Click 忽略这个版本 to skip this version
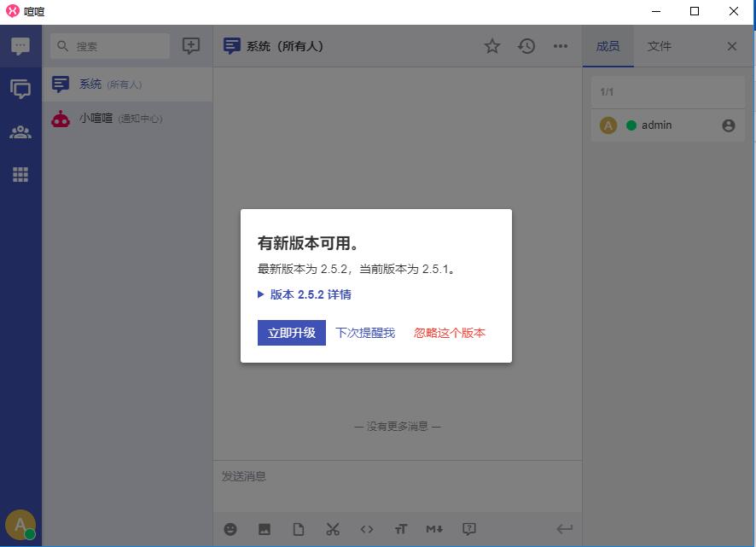Viewport: 756px width, 547px height. [449, 333]
